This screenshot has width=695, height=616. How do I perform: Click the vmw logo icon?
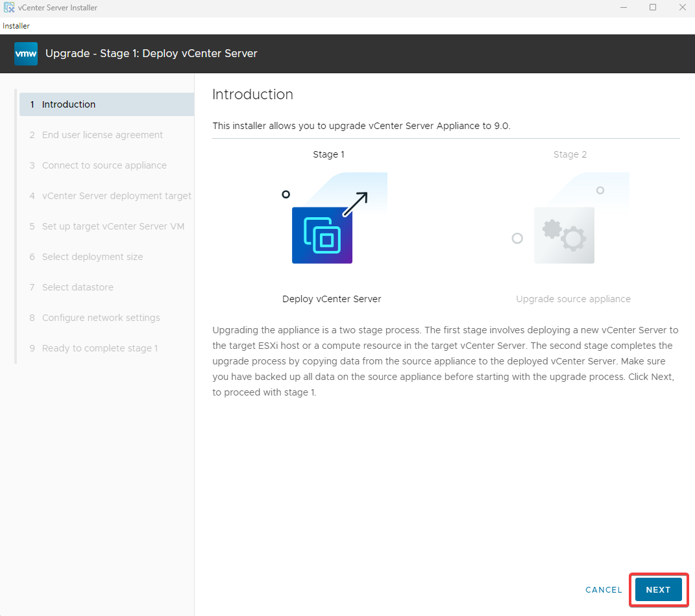[x=26, y=54]
